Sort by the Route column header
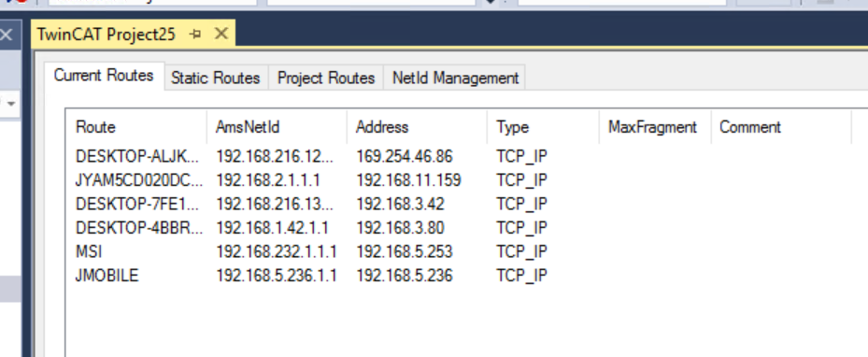This screenshot has width=868, height=357. (x=136, y=127)
